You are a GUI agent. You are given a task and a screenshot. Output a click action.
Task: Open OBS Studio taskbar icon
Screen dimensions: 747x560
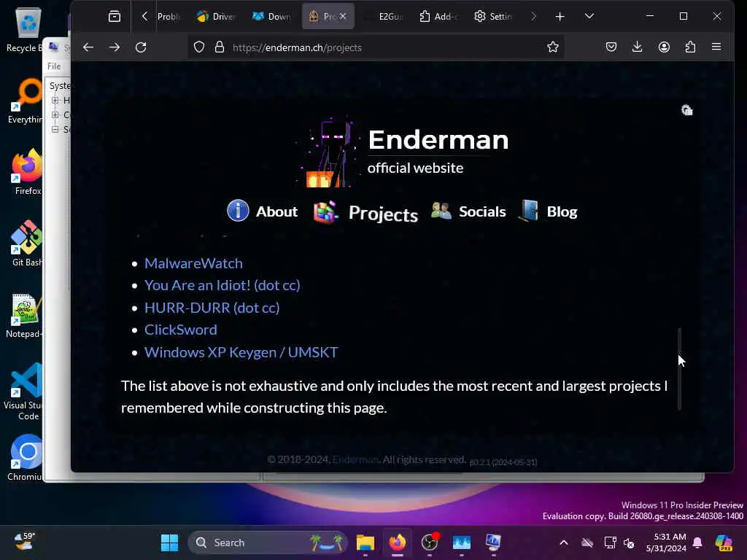[x=430, y=542]
